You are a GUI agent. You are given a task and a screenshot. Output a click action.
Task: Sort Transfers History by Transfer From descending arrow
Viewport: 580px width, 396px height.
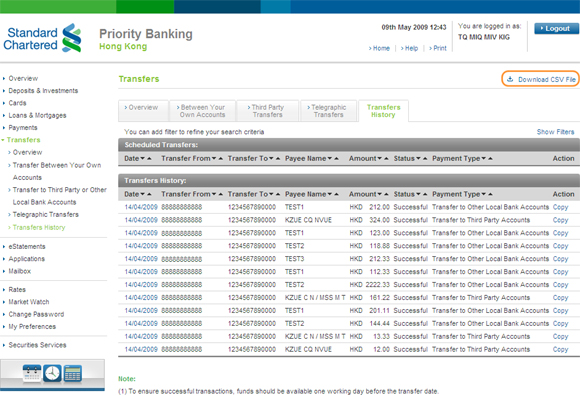click(214, 194)
